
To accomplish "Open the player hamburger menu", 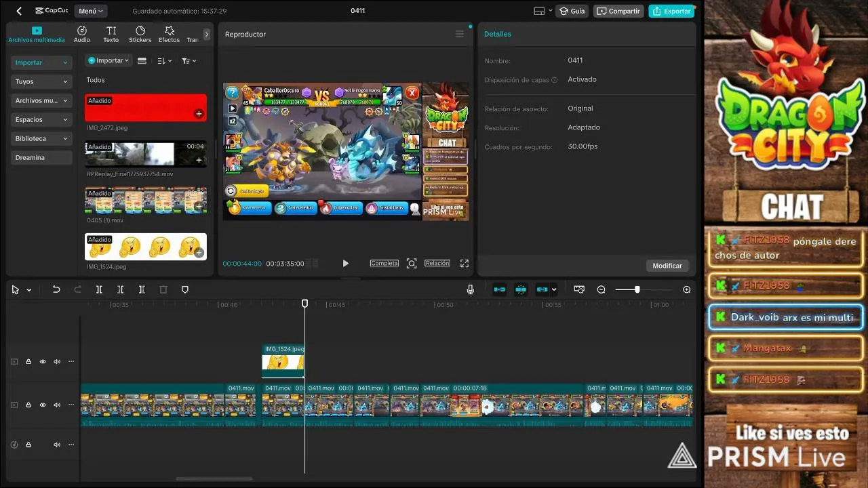I will (x=460, y=34).
